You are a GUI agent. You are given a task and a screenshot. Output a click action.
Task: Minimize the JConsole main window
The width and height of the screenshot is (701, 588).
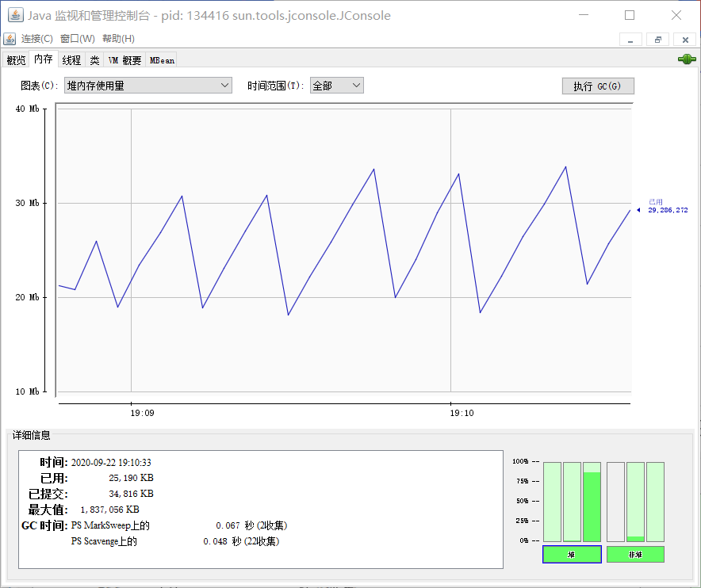pyautogui.click(x=584, y=15)
